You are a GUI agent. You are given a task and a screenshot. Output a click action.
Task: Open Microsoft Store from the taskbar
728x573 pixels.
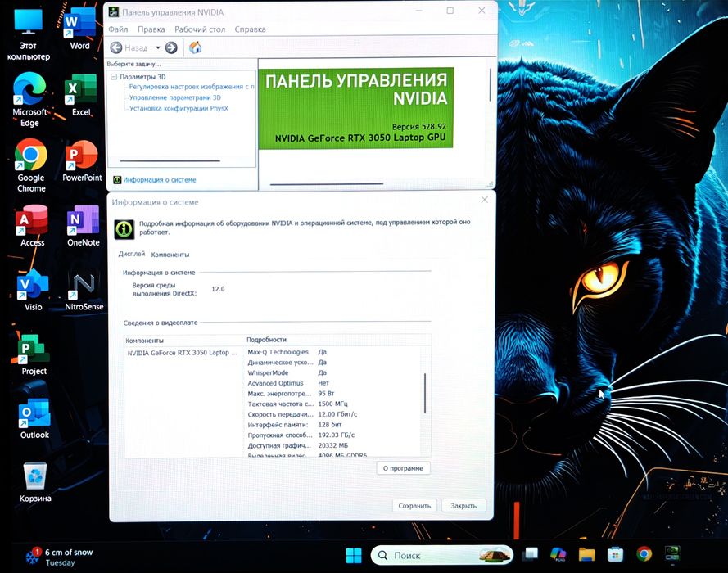(x=615, y=554)
